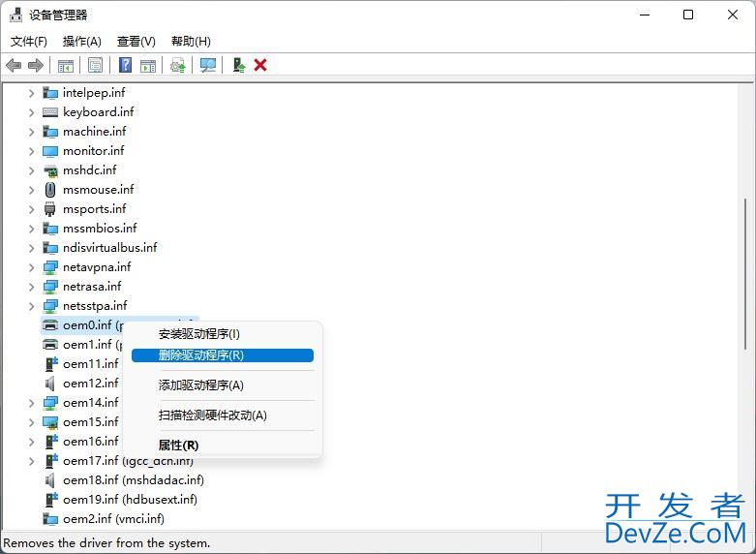Screen dimensions: 756x554
Task: Select the oem14.inf row text
Action: (91, 403)
